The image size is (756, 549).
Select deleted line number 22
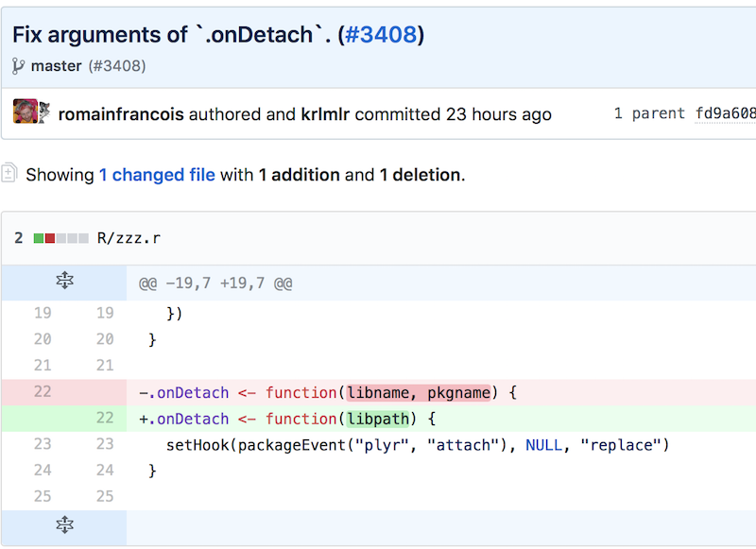coord(43,391)
